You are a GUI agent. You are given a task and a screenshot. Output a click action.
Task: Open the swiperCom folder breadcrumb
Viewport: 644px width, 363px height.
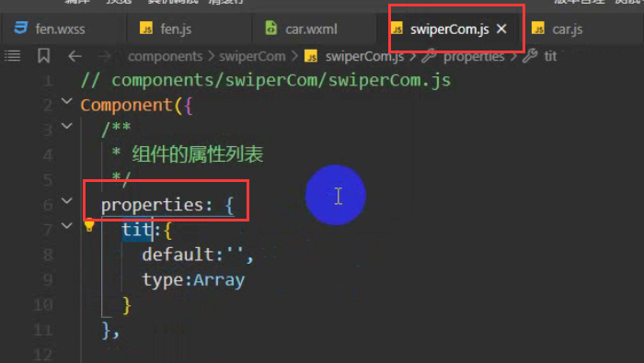click(x=252, y=56)
